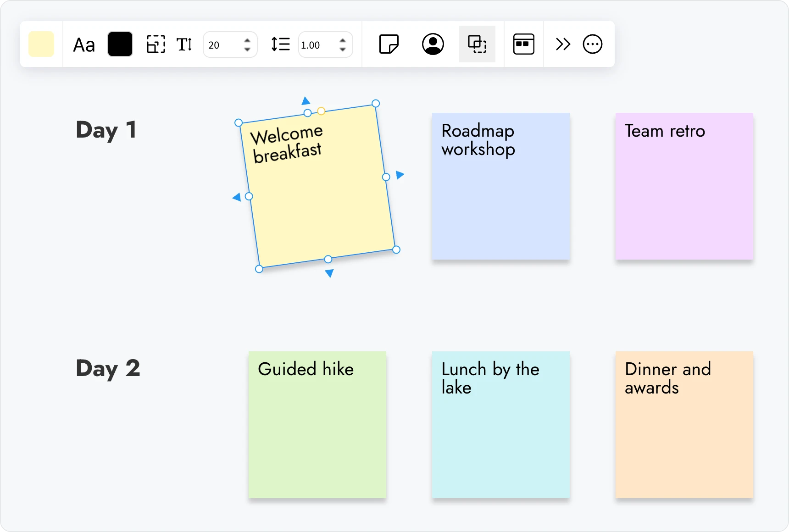The image size is (789, 532).
Task: Increase font size with up stepper arrow
Action: tap(247, 40)
